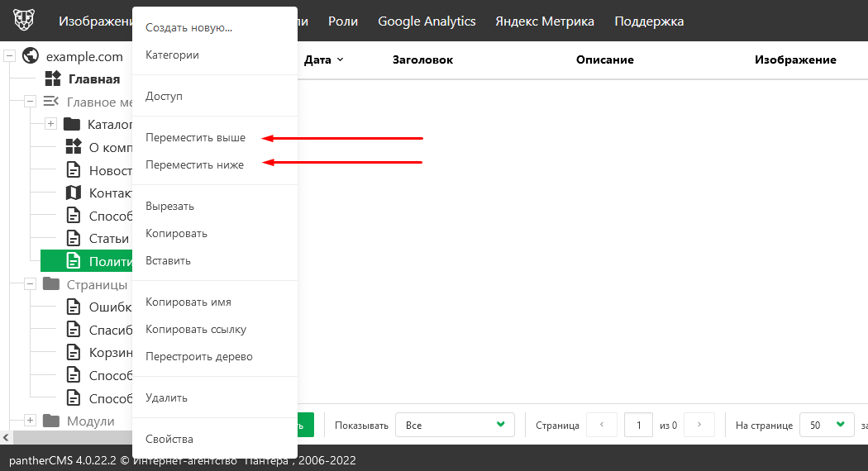Click the gray folder icon for Страницы
Viewport: 868px width, 471px height.
pos(51,284)
